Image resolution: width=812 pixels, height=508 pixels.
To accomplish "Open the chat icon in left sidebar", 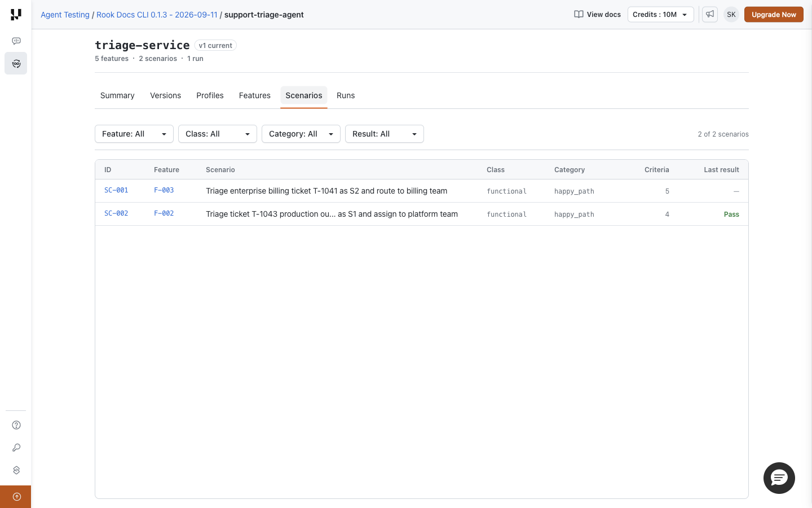I will [x=16, y=41].
